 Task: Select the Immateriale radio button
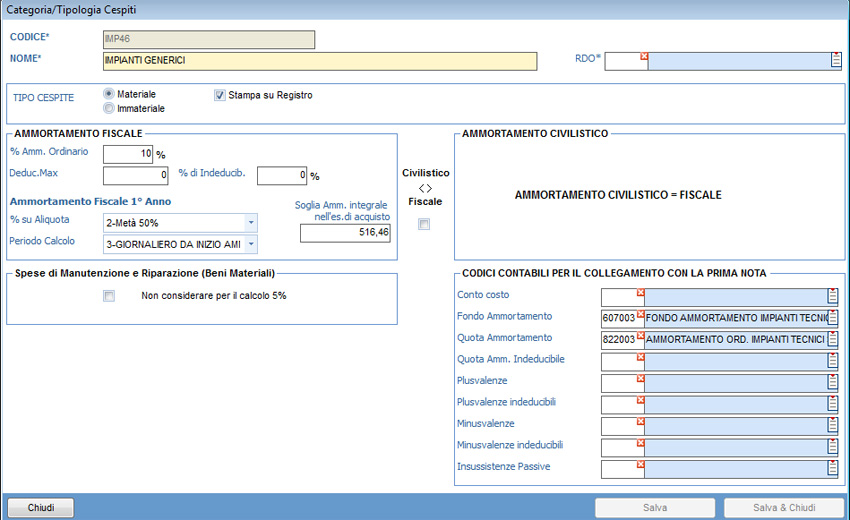pos(109,108)
